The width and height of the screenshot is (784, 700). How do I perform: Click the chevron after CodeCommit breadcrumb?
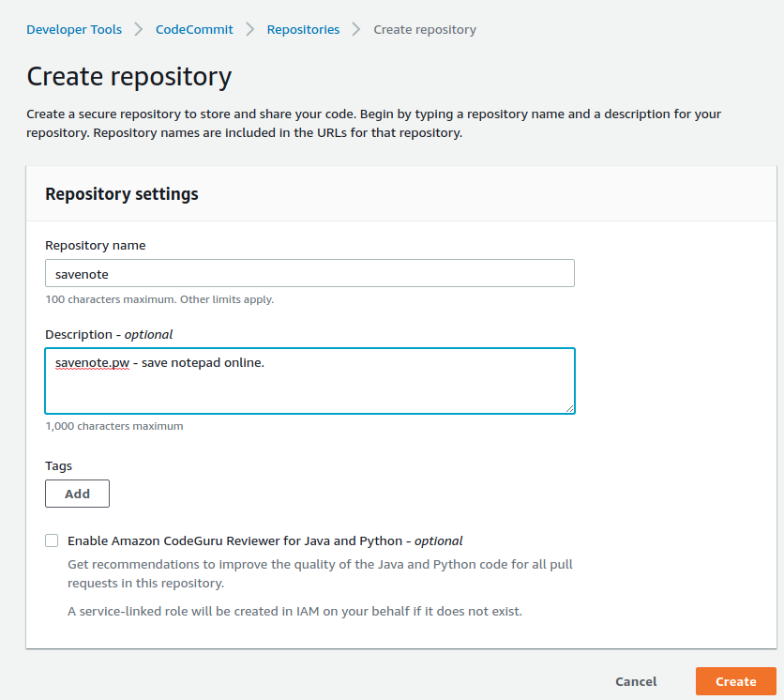click(x=250, y=29)
